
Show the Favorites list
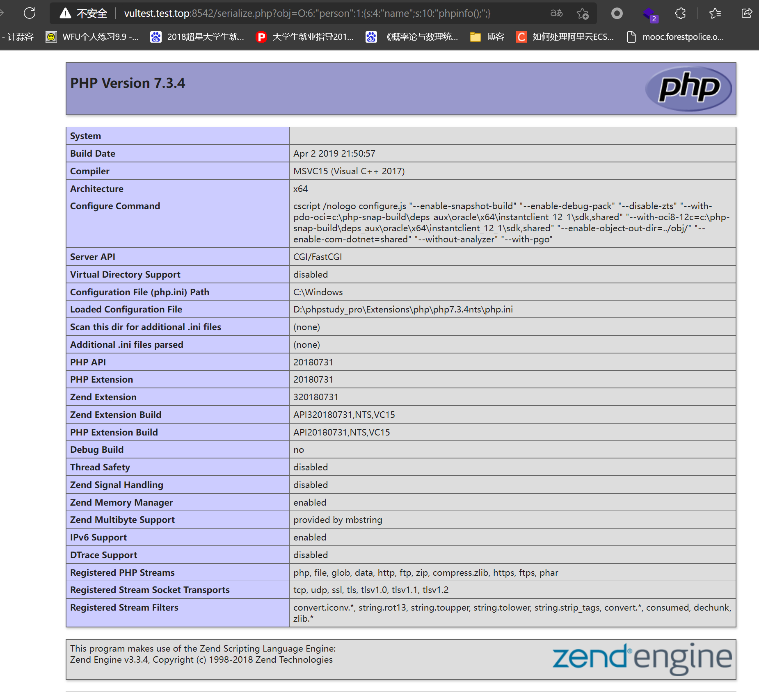click(715, 13)
